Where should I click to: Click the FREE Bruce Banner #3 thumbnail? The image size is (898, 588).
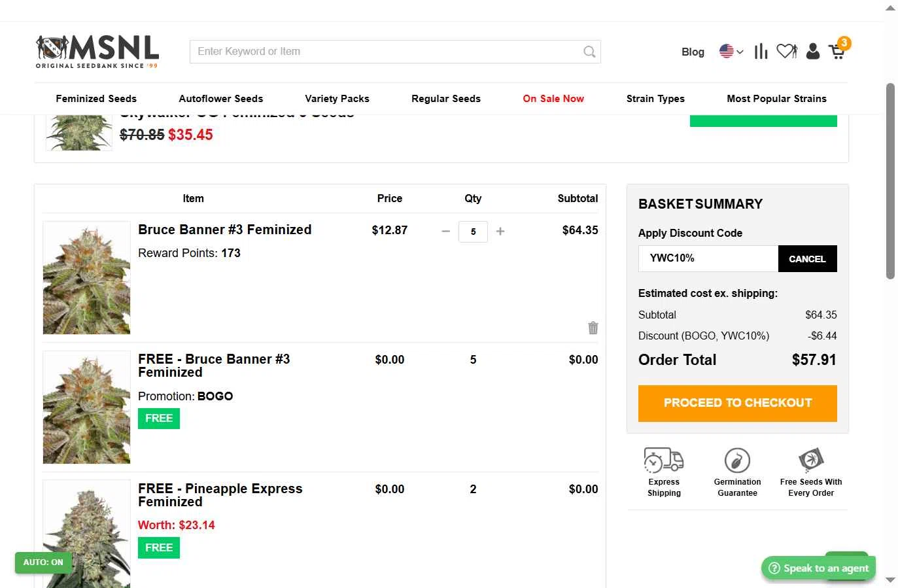coord(86,407)
